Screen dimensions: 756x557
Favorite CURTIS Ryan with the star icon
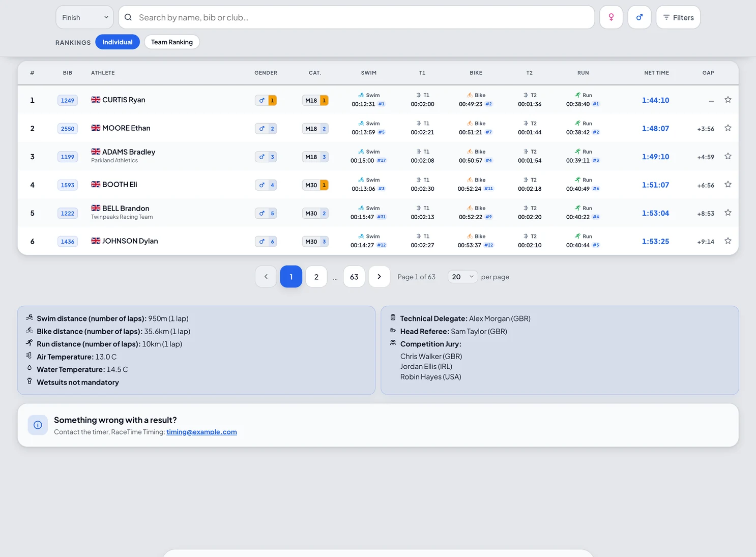728,100
